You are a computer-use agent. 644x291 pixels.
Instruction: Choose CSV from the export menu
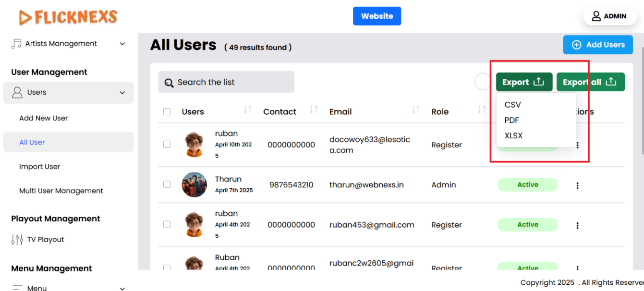pyautogui.click(x=513, y=105)
